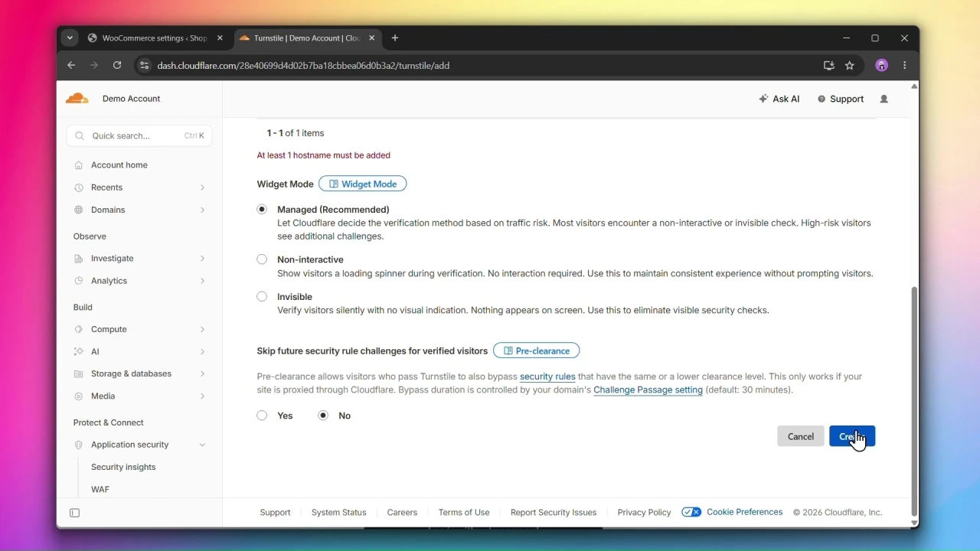Image resolution: width=980 pixels, height=551 pixels.
Task: Open the Widget Mode documentation pill
Action: coord(363,184)
